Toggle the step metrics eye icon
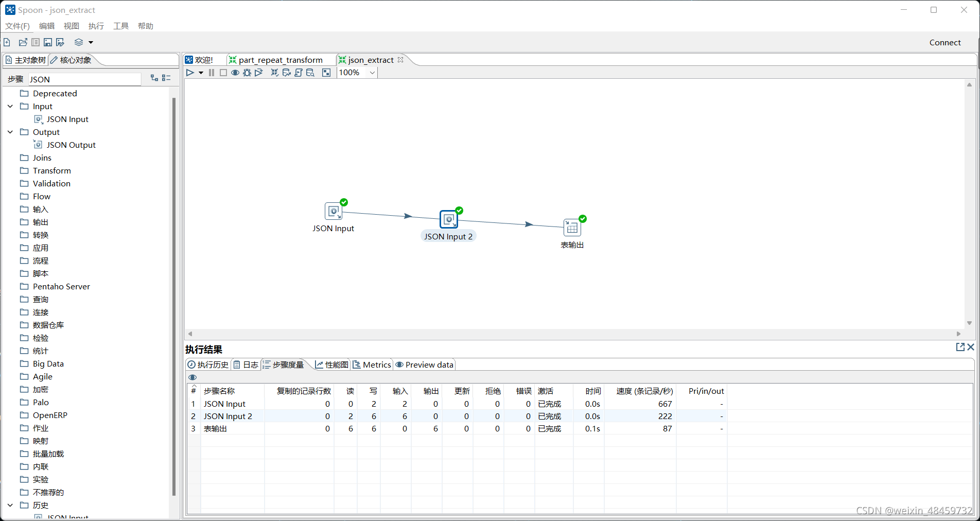Screen dimensions: 980x521 coord(192,377)
